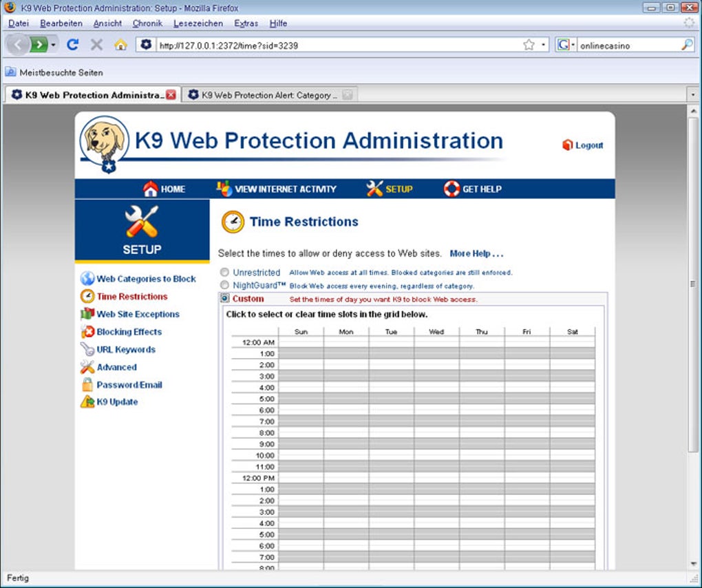The image size is (702, 588).
Task: Open the Chronik menu
Action: coord(147,23)
